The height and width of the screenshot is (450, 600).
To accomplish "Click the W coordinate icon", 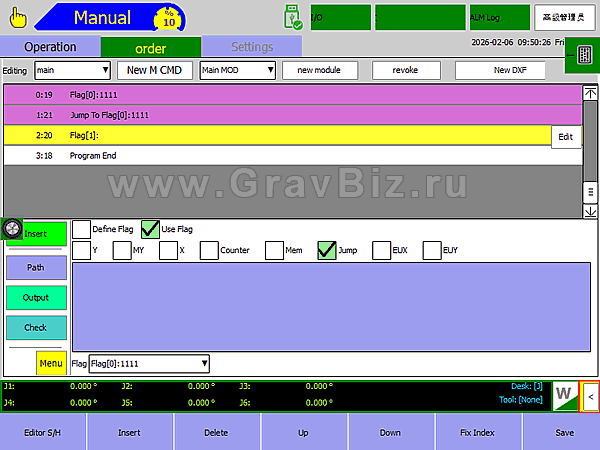I will point(564,397).
